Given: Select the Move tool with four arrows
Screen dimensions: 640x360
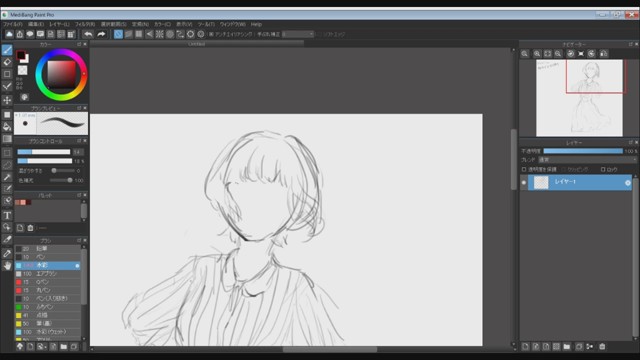Looking at the screenshot, I should (x=7, y=100).
